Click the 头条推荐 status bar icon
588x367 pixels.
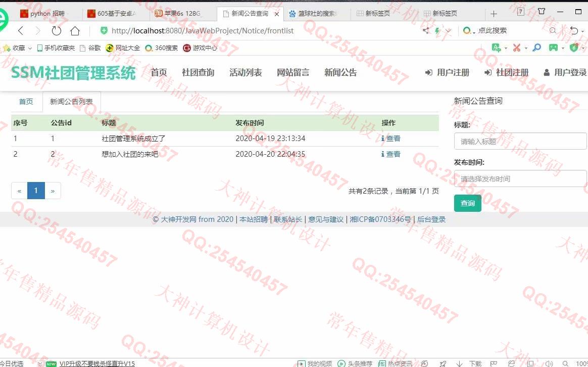click(355, 363)
